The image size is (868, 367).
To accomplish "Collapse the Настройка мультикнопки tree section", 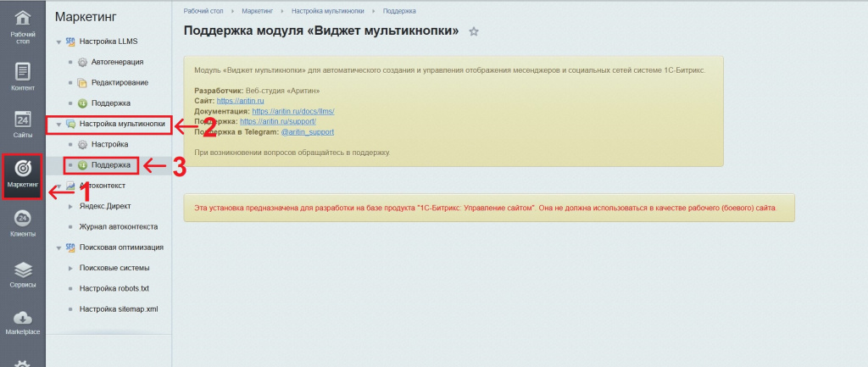I will tap(58, 125).
